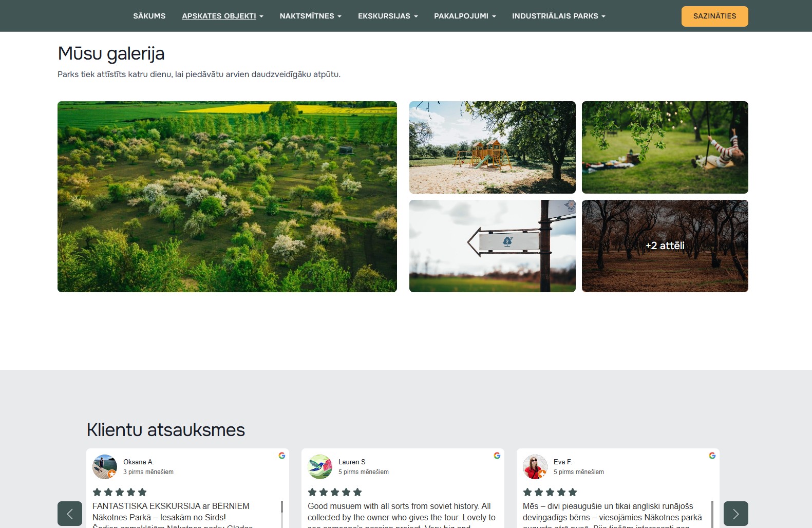Viewport: 812px width, 528px height.
Task: Click Eva F.'s profile avatar
Action: pos(535,467)
